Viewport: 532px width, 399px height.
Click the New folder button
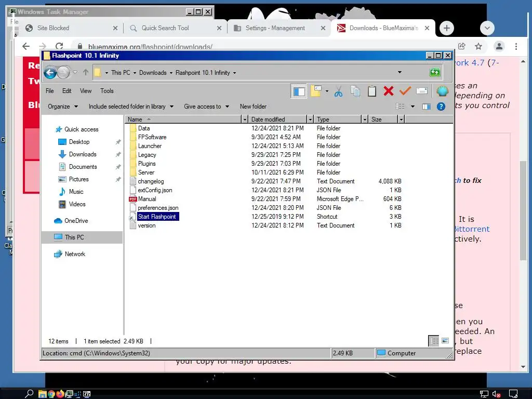click(x=253, y=107)
